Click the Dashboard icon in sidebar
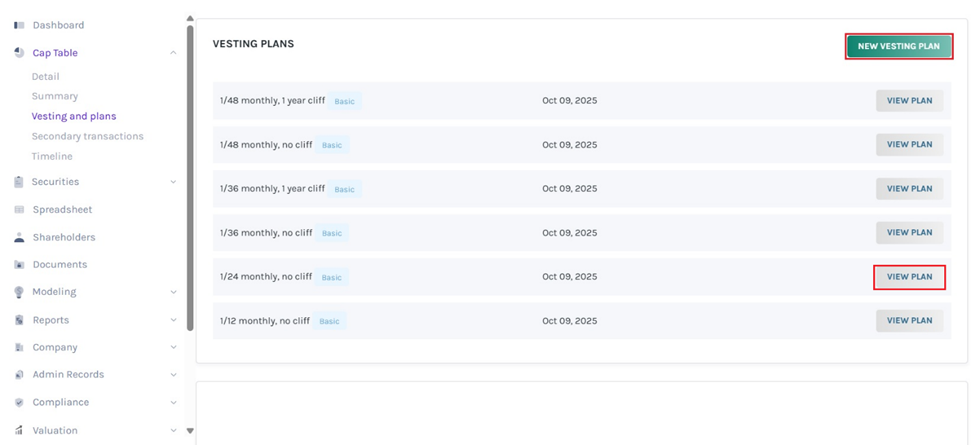The height and width of the screenshot is (445, 975). click(19, 25)
